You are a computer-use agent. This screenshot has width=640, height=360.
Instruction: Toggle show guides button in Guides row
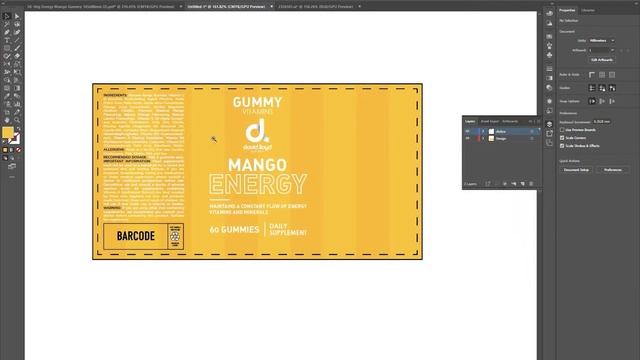tap(592, 88)
